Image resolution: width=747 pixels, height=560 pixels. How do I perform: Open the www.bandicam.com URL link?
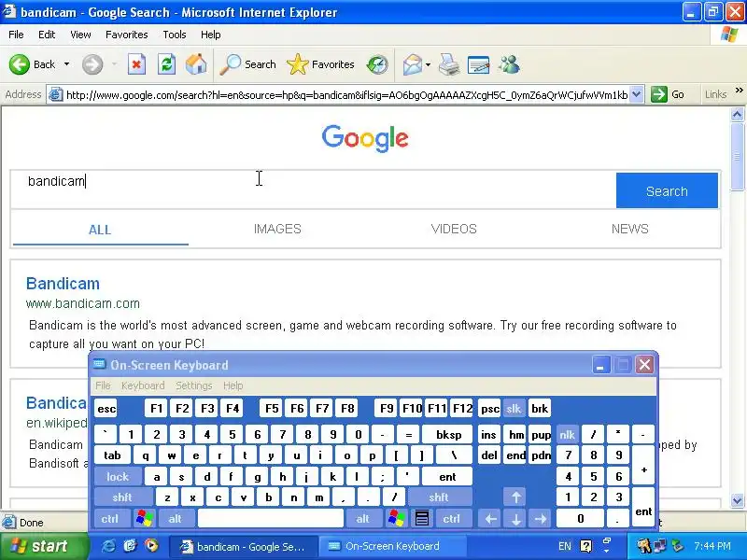point(83,303)
